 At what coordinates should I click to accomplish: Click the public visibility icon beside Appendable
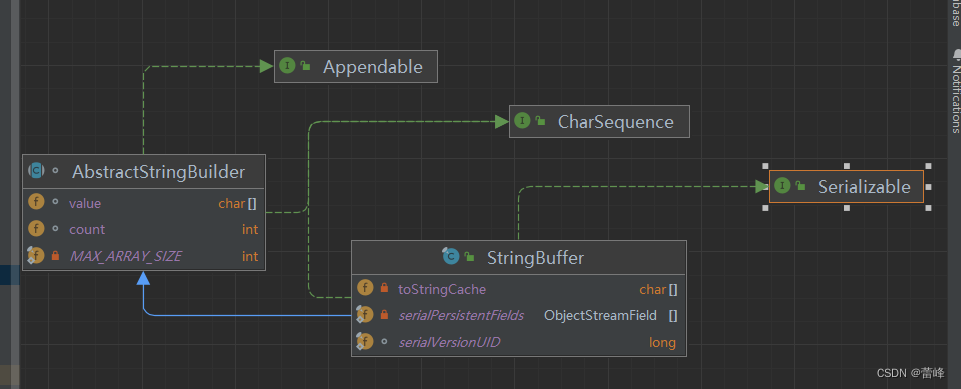306,67
